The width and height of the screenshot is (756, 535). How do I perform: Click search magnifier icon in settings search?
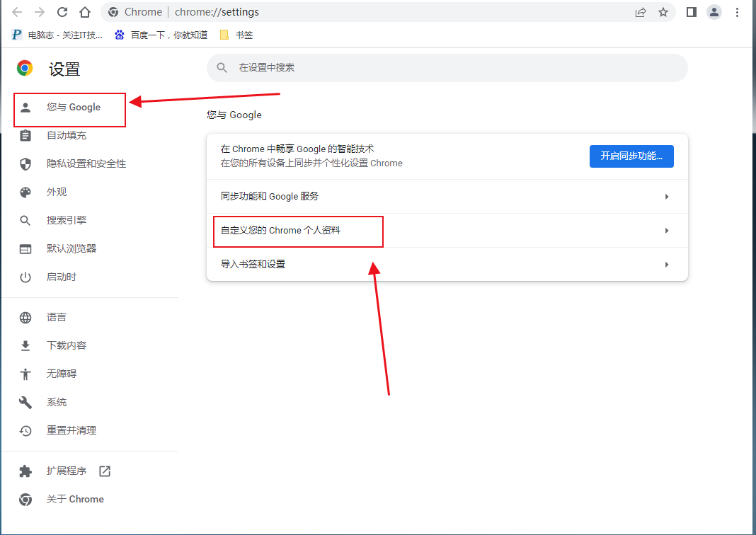tap(222, 67)
